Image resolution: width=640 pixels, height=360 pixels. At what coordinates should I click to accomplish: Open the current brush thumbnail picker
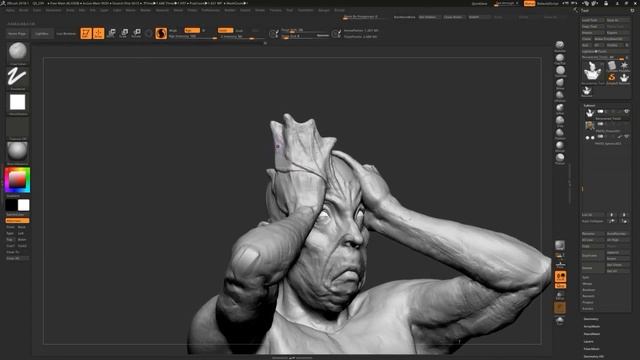tap(18, 52)
